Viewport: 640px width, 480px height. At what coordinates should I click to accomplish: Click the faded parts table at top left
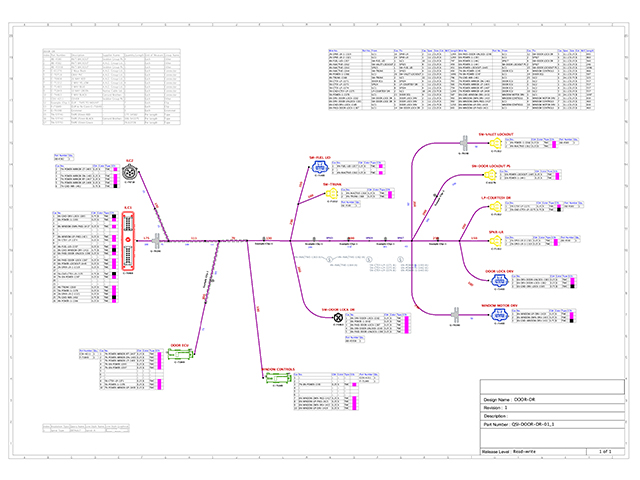(x=111, y=90)
